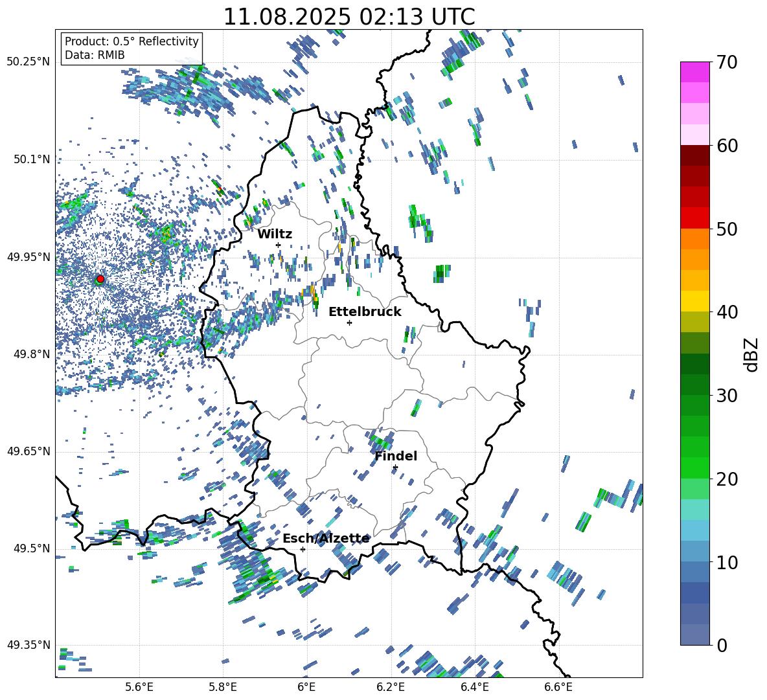
Task: Click the 10 tick label on colorbar
Action: (726, 562)
